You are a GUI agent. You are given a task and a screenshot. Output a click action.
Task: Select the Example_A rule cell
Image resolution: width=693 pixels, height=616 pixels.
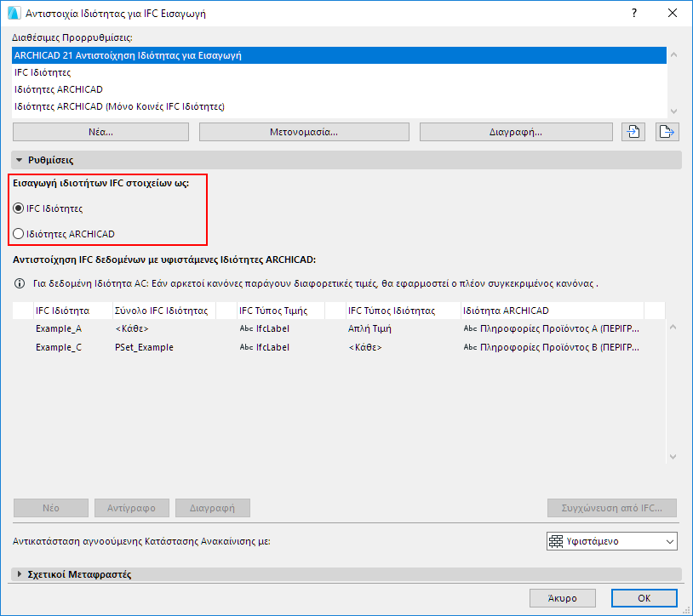[59, 328]
